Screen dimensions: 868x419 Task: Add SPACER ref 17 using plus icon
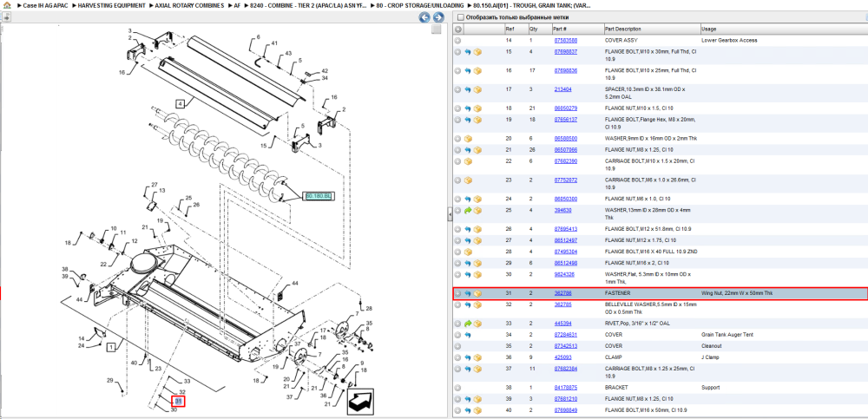coord(457,89)
